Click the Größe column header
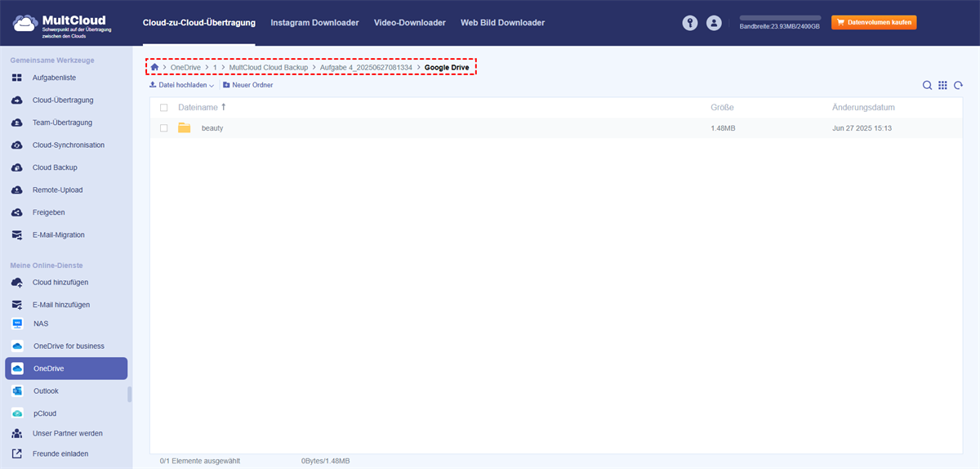Viewport: 980px width, 469px height. 722,108
